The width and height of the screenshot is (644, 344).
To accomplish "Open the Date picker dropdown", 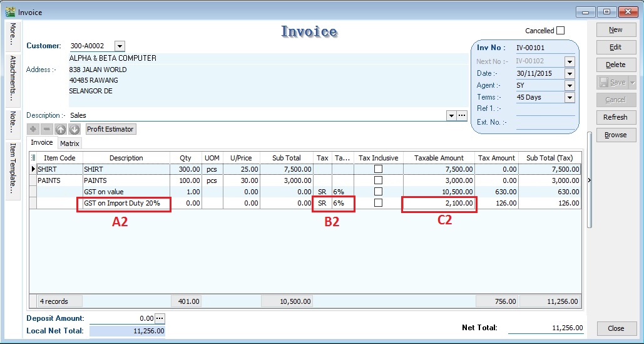I will click(570, 73).
